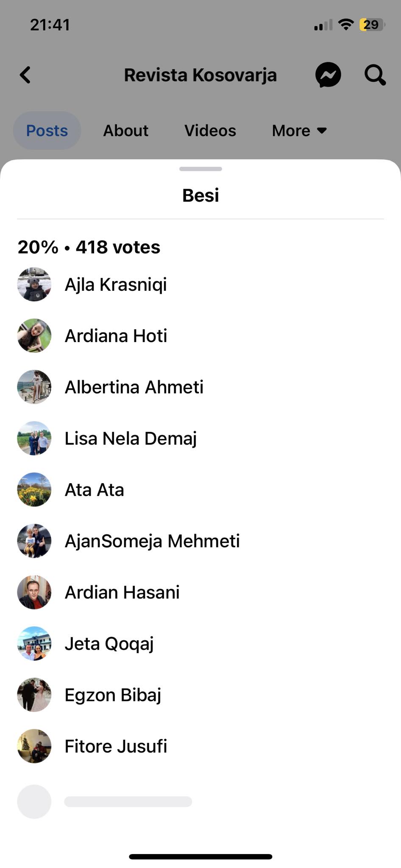Open Albertina Ahmeti's profile name

134,387
